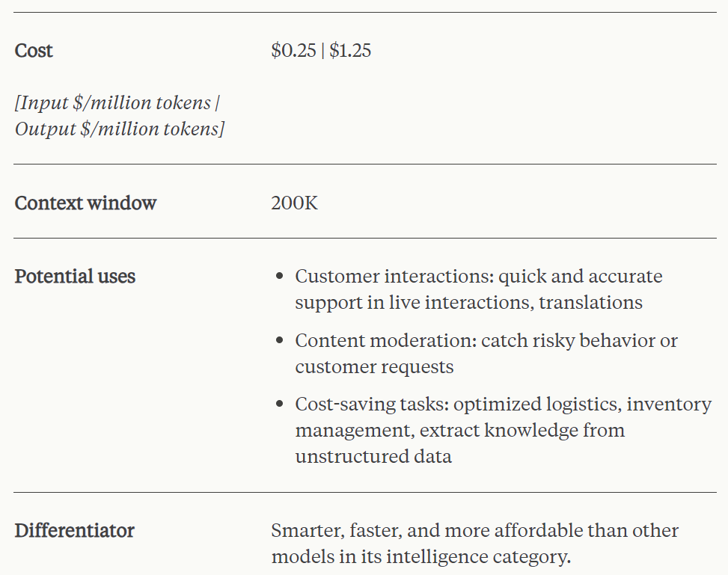The height and width of the screenshot is (575, 728).
Task: Click the third bullet point marker
Action: [x=280, y=405]
